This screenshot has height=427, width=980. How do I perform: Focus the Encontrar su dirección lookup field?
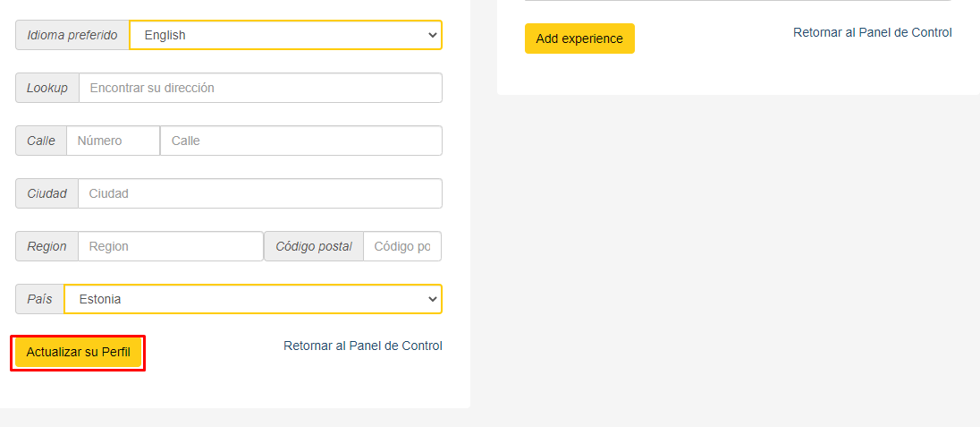pyautogui.click(x=260, y=88)
